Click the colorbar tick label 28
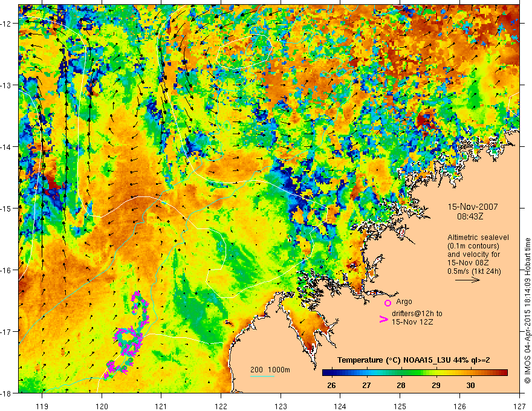Viewport: 532px width, 411px height. pyautogui.click(x=401, y=385)
